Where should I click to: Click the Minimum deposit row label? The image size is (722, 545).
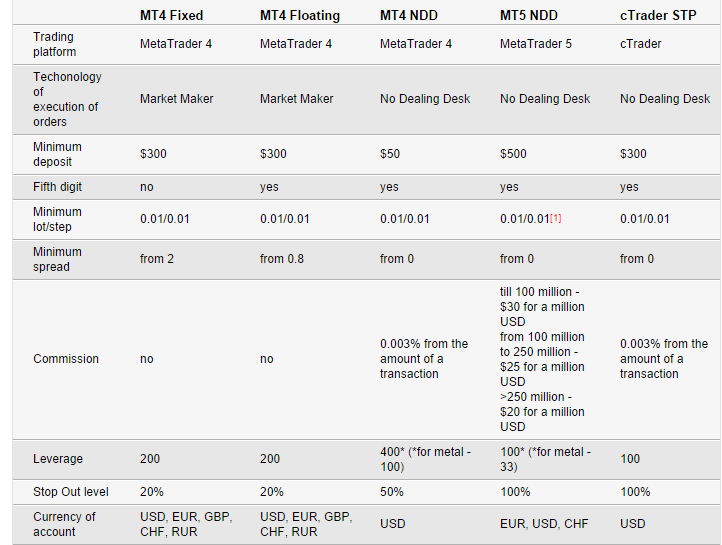coord(57,154)
